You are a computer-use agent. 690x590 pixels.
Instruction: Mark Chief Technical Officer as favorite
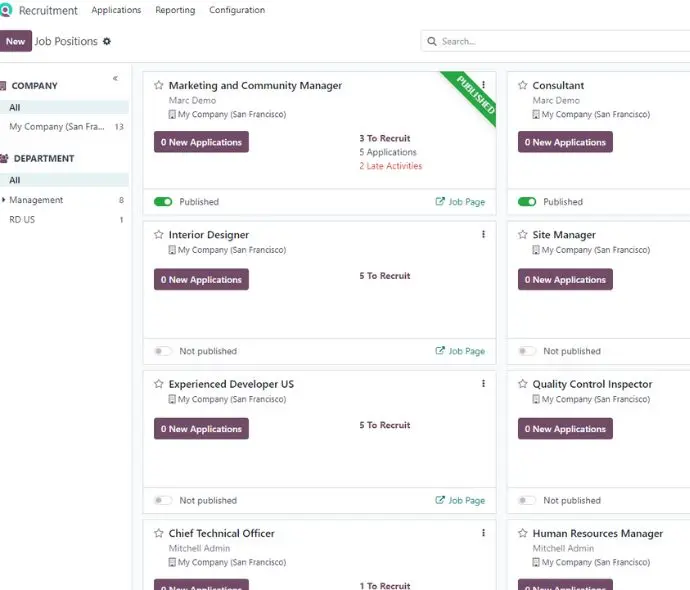(x=159, y=533)
